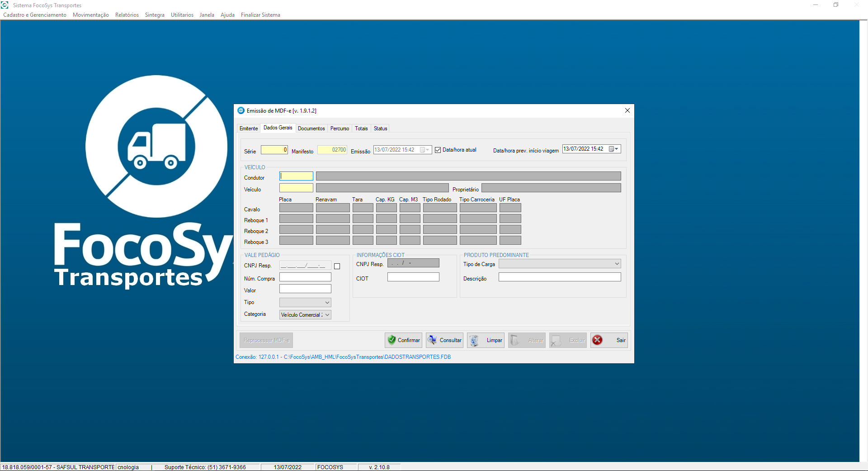The image size is (868, 471).
Task: Switch to the Totais tab
Action: click(x=361, y=128)
